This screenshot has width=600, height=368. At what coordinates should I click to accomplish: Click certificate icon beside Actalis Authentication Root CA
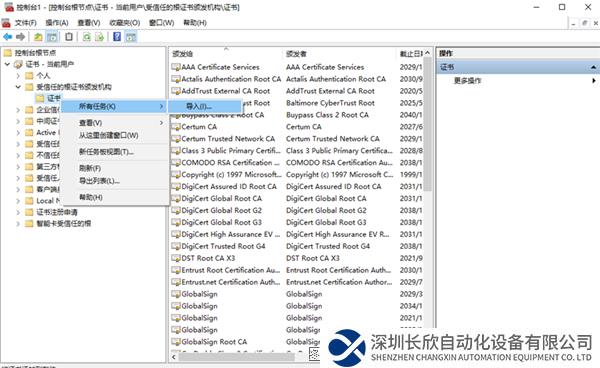click(176, 79)
